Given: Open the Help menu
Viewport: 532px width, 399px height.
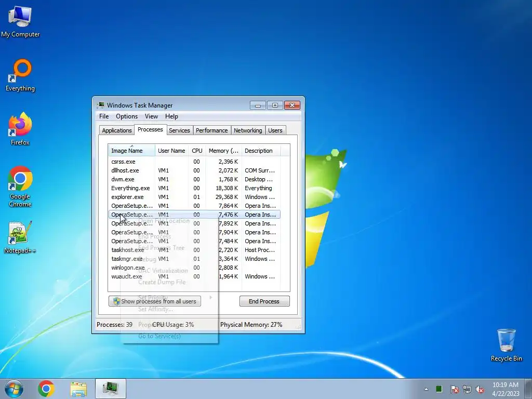Looking at the screenshot, I should [171, 116].
